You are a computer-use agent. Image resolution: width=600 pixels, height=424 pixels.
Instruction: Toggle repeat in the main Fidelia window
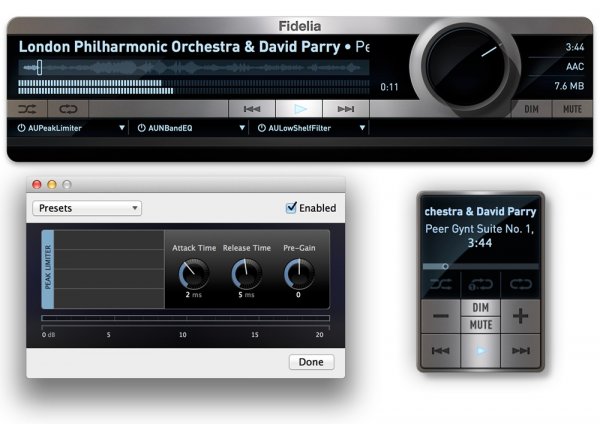point(68,109)
